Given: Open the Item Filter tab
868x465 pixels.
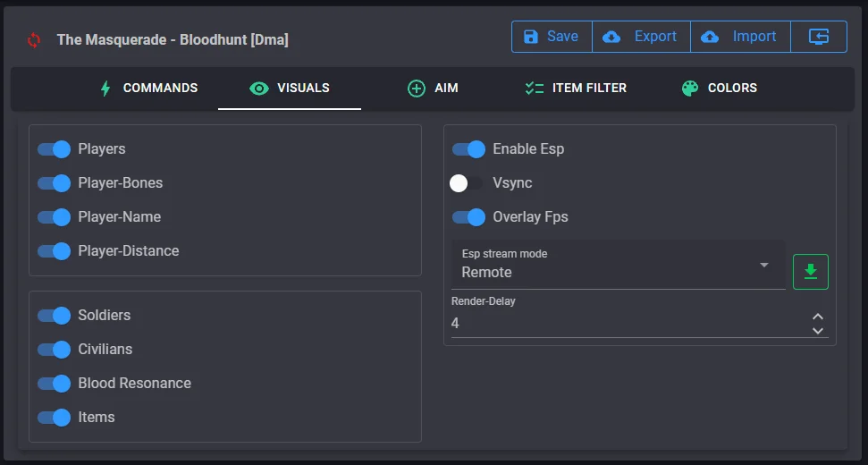Looking at the screenshot, I should coord(575,89).
